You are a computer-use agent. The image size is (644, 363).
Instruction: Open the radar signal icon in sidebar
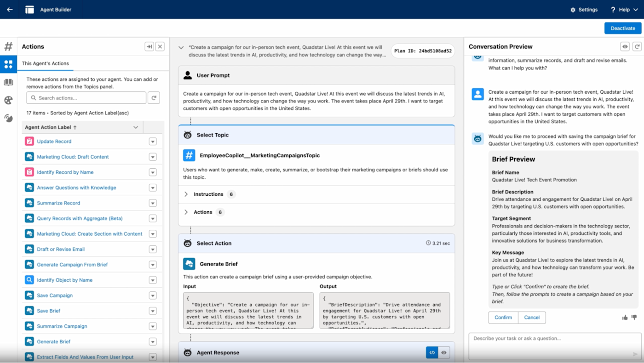pyautogui.click(x=8, y=118)
